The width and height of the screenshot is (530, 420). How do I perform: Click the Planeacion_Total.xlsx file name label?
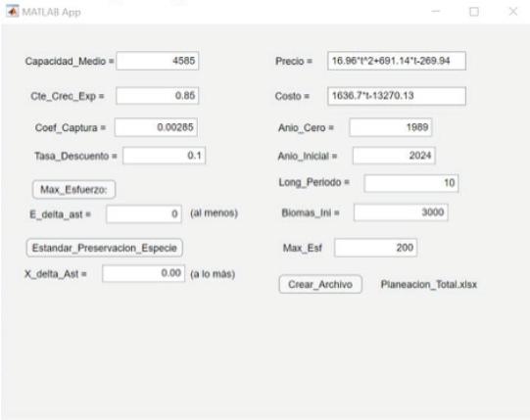pos(429,285)
